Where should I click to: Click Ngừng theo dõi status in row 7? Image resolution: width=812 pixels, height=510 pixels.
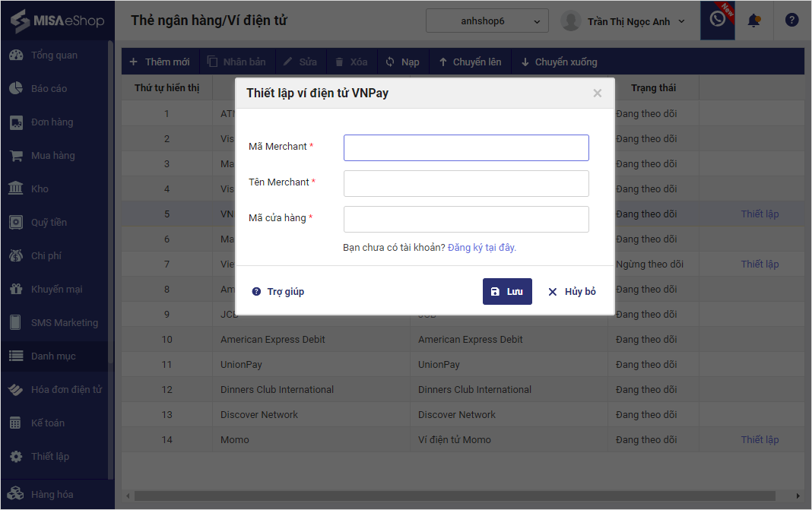point(649,264)
